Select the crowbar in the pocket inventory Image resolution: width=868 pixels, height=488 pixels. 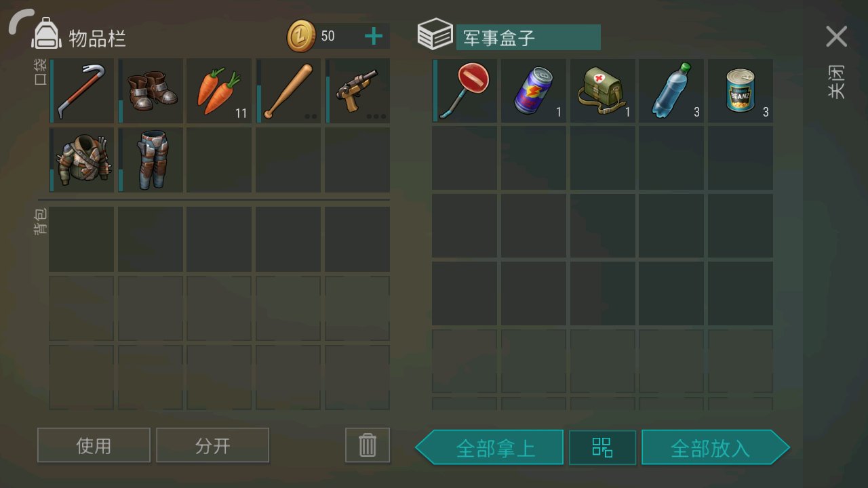(x=82, y=91)
